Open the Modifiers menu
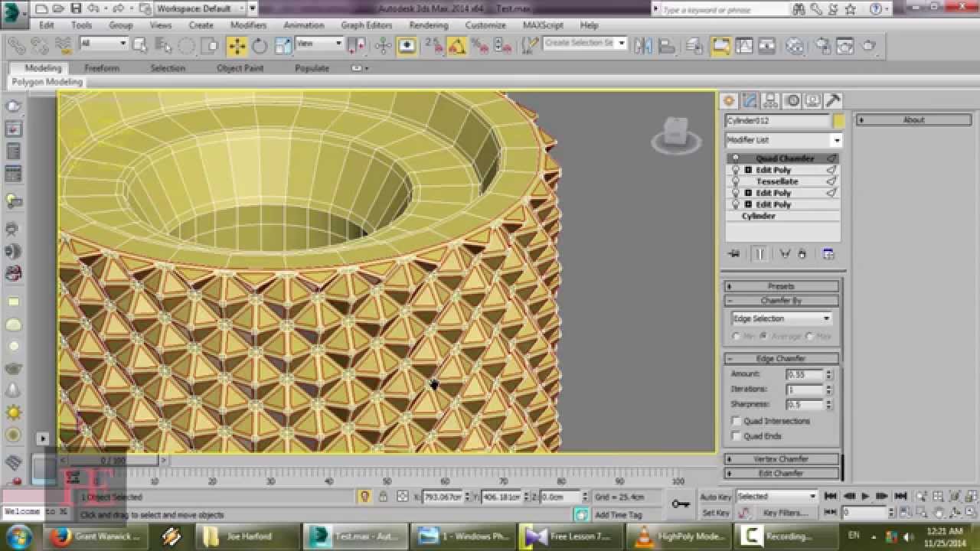Screen dimensions: 980x551 [248, 25]
